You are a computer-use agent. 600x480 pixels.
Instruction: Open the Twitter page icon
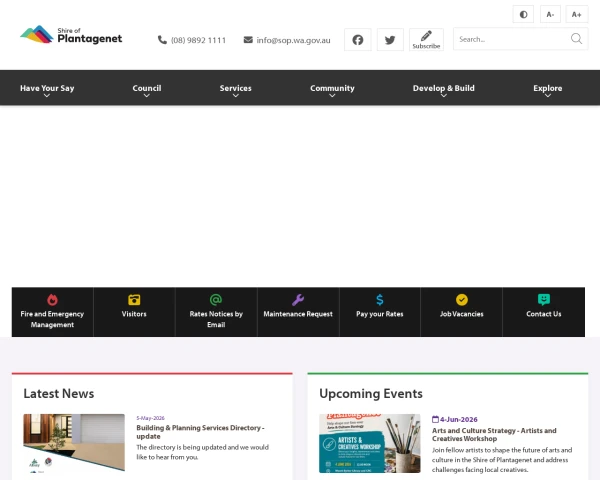coord(390,39)
